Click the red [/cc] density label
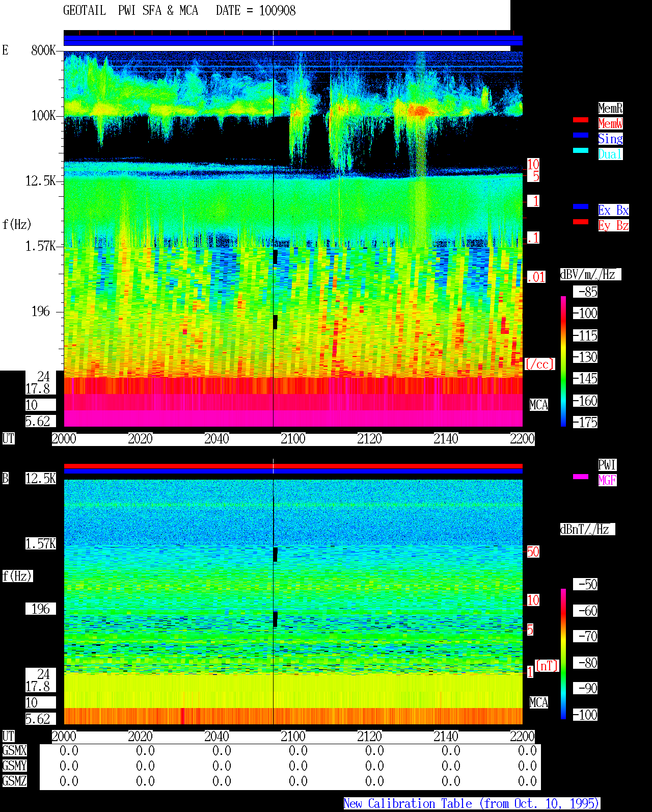The width and height of the screenshot is (652, 812). (539, 364)
